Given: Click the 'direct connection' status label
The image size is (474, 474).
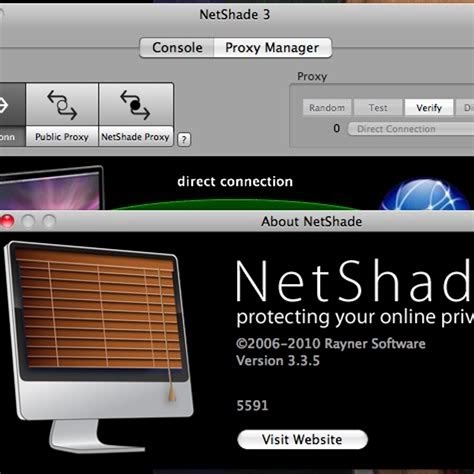Looking at the screenshot, I should 235,182.
